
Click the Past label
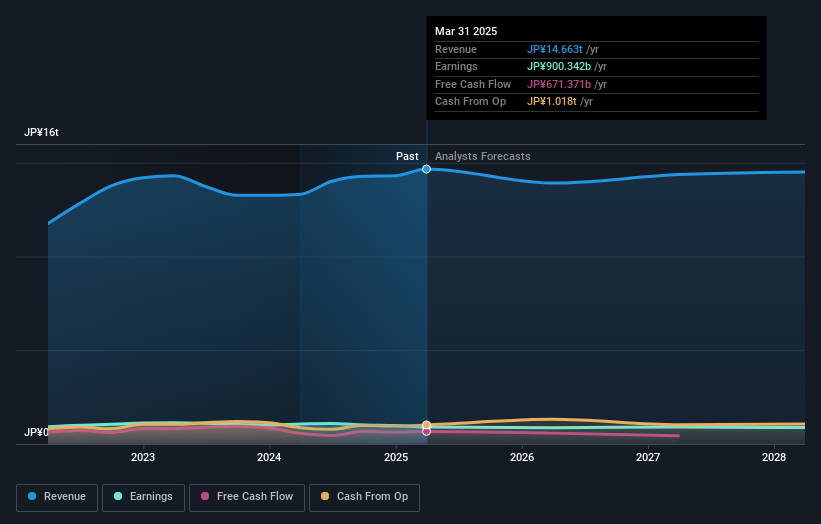(x=407, y=157)
